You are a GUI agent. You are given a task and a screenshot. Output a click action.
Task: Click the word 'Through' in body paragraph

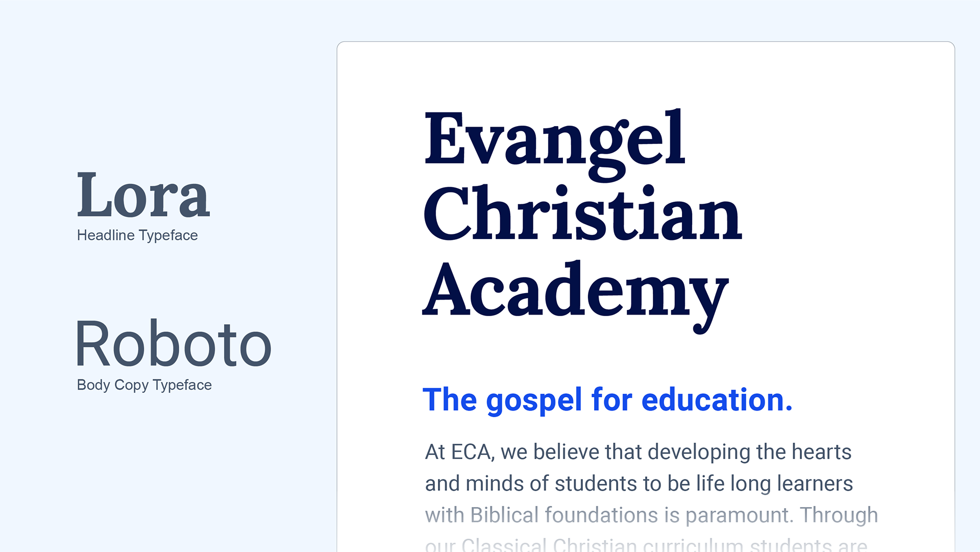coord(839,516)
